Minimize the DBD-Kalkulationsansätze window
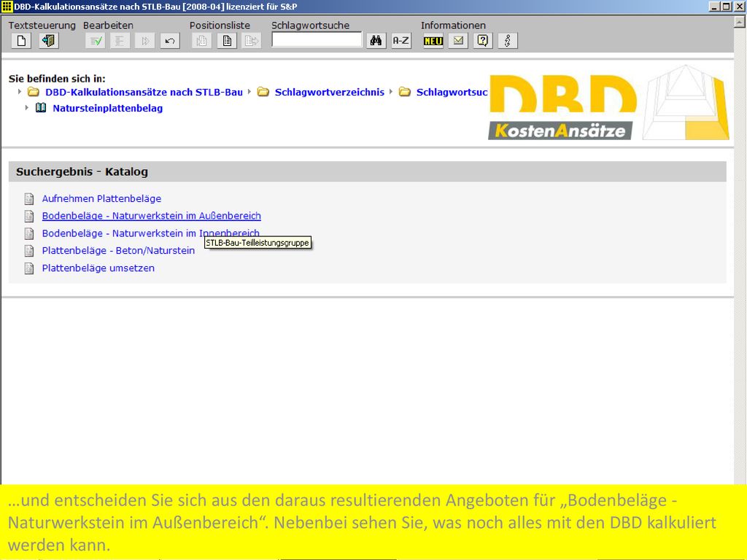This screenshot has width=747, height=560. pos(715,7)
